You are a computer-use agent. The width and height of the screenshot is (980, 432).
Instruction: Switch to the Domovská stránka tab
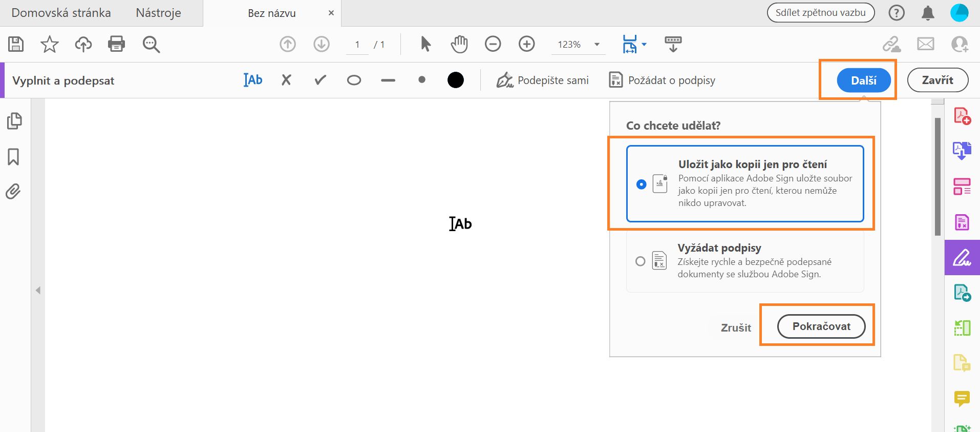coord(61,13)
